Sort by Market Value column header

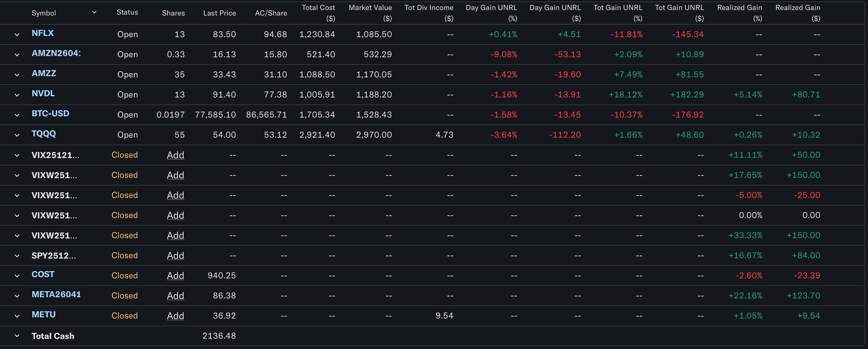(x=370, y=12)
